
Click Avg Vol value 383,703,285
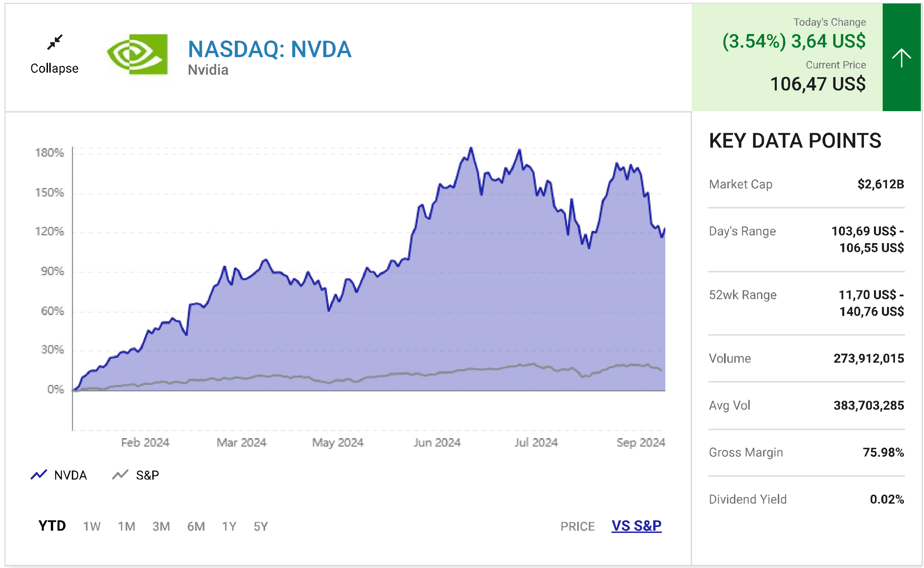tap(868, 405)
